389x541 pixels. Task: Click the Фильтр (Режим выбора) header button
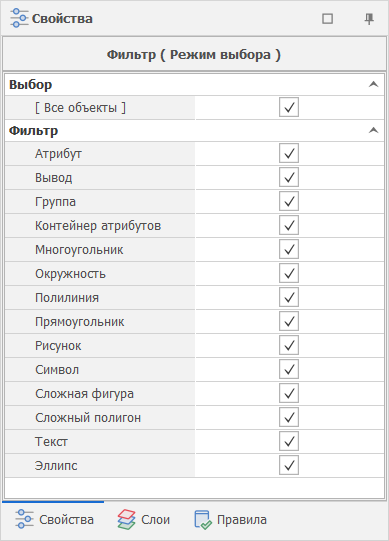[194, 55]
